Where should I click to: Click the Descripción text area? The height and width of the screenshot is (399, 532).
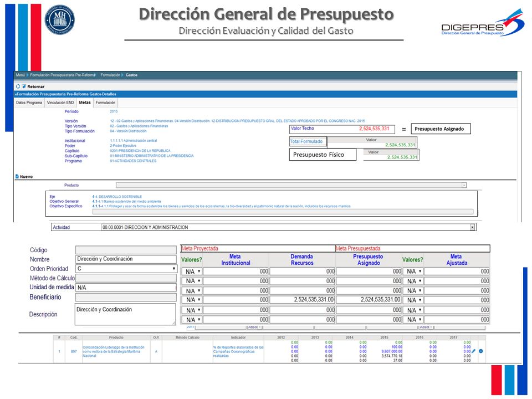pyautogui.click(x=125, y=314)
